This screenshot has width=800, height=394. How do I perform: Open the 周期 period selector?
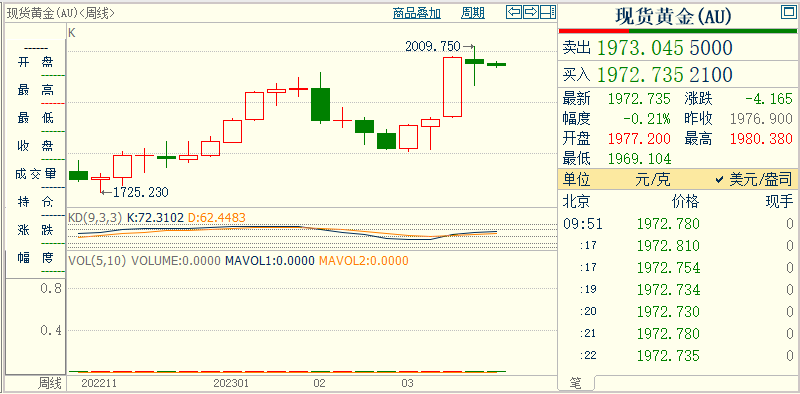pyautogui.click(x=473, y=13)
